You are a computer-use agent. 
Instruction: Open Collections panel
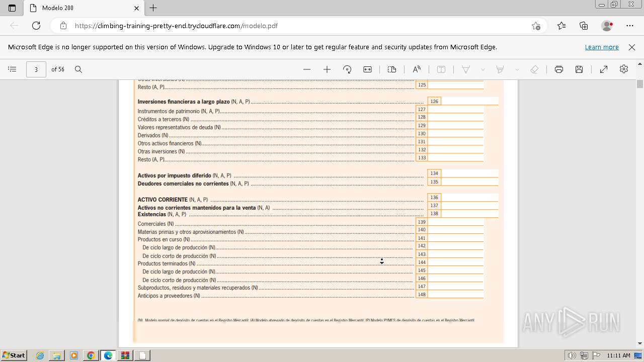[584, 26]
